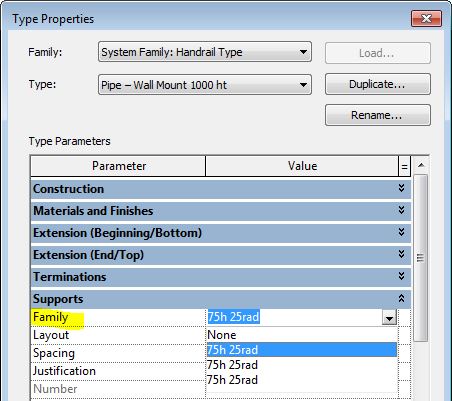Select the Spacing parameter row
452x401 pixels.
pos(118,353)
